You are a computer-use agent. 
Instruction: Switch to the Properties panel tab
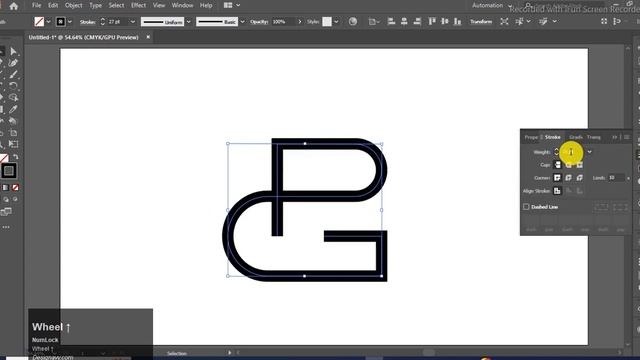(x=531, y=137)
